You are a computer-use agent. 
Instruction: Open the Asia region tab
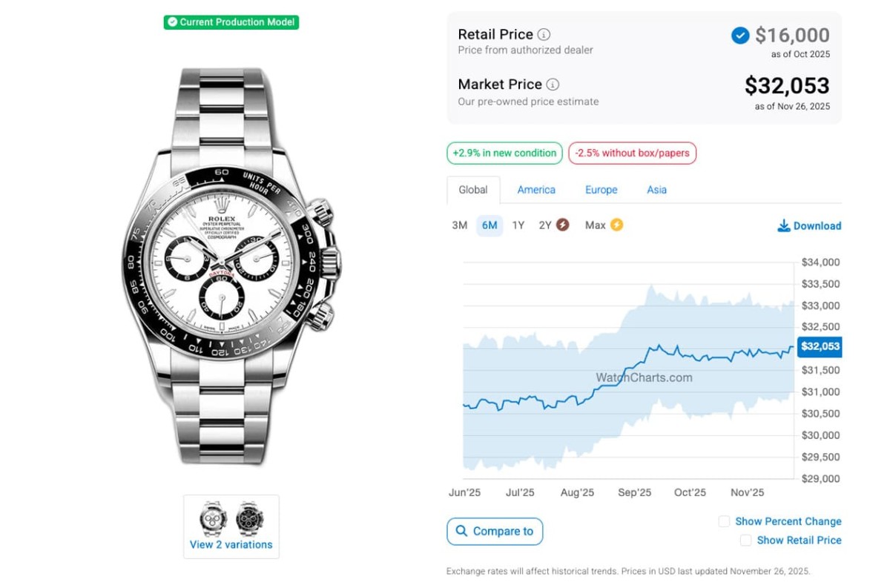tap(656, 190)
